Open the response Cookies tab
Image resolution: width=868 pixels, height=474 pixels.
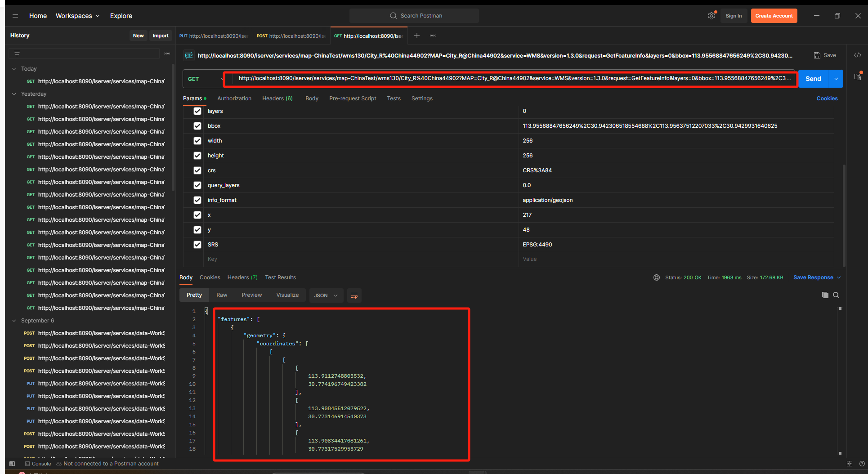pyautogui.click(x=210, y=277)
